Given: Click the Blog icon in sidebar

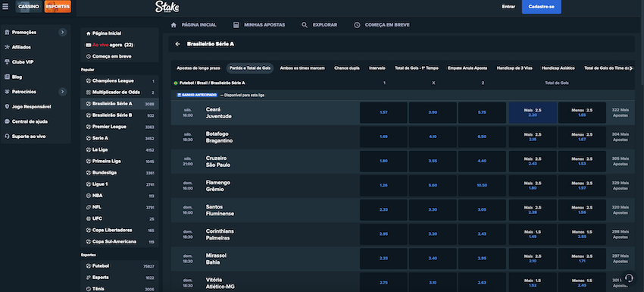Looking at the screenshot, I should click(x=7, y=77).
